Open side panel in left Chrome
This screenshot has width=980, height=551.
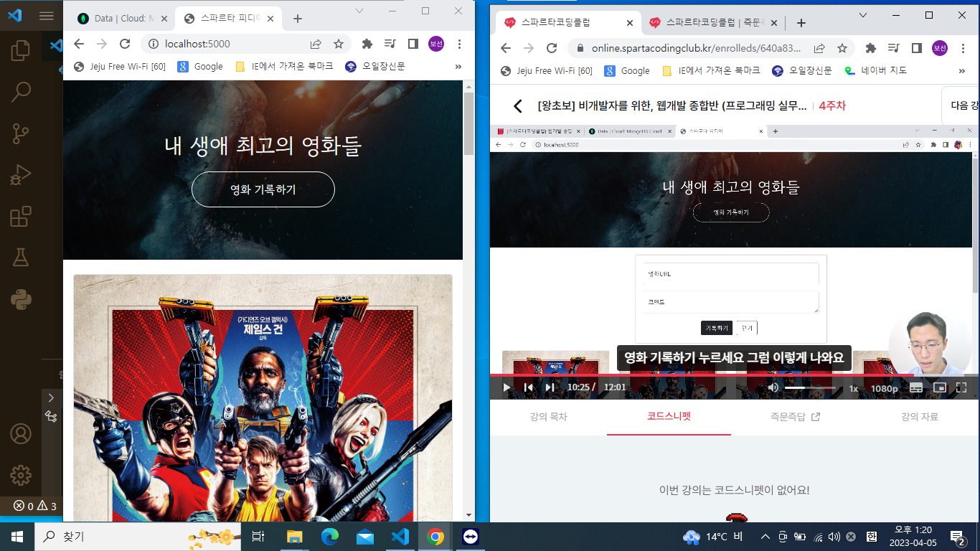(413, 44)
